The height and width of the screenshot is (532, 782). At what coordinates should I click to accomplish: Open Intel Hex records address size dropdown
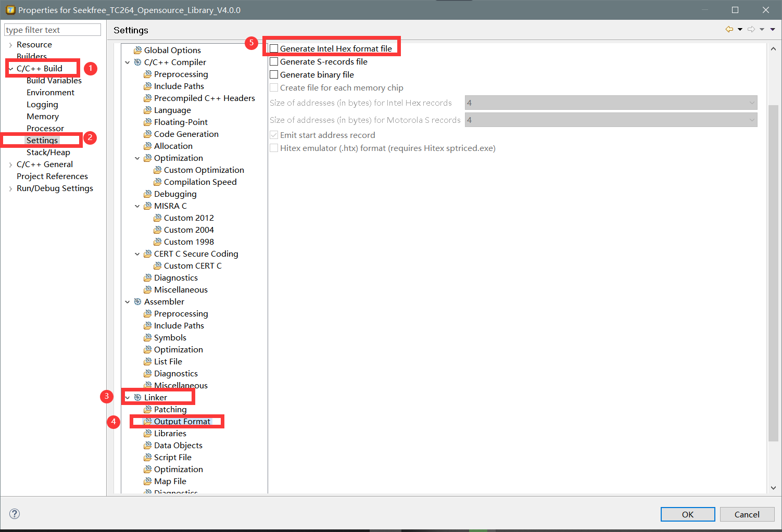(x=611, y=103)
